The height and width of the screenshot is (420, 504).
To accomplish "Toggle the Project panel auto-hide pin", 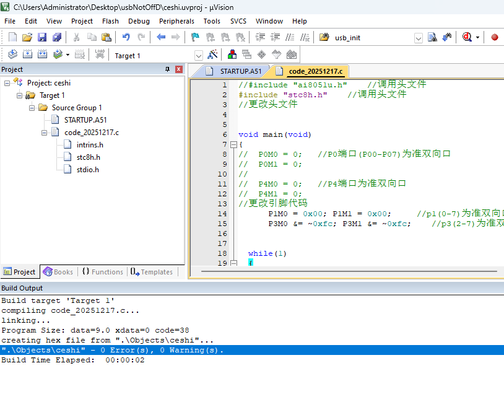I will coord(167,69).
